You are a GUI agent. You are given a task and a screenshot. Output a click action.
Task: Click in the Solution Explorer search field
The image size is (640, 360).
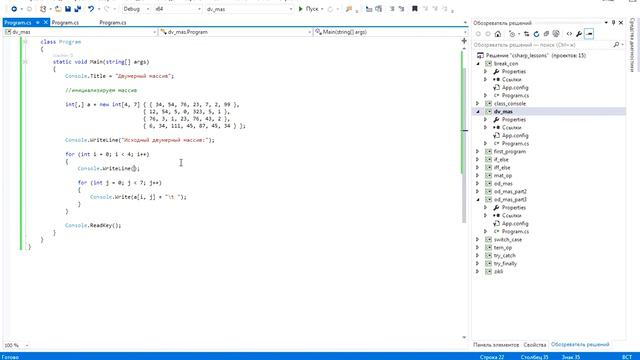(542, 44)
